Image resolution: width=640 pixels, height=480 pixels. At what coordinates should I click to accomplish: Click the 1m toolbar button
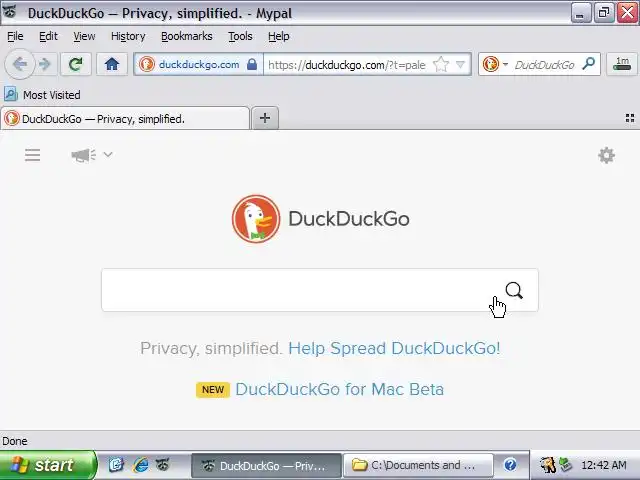tap(622, 64)
